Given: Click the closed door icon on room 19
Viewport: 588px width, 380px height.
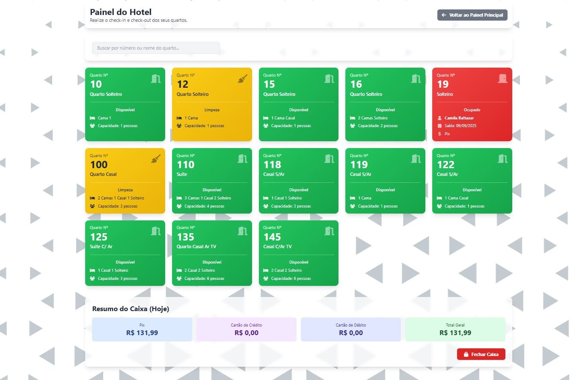Looking at the screenshot, I should (502, 79).
